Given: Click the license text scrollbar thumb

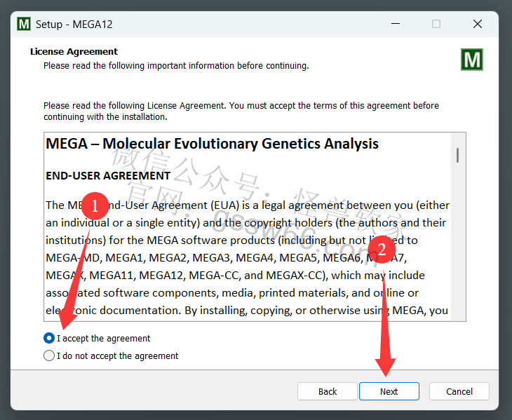Looking at the screenshot, I should tap(458, 155).
